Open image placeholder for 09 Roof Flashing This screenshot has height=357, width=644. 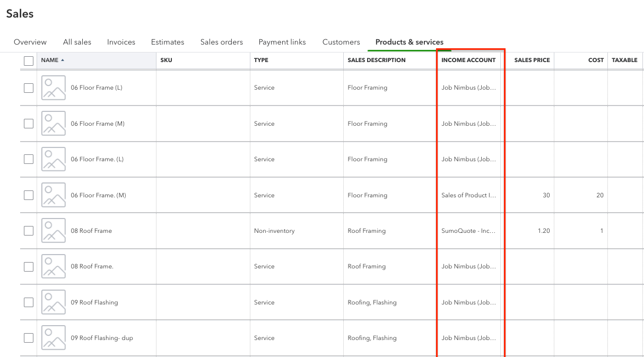click(x=54, y=302)
